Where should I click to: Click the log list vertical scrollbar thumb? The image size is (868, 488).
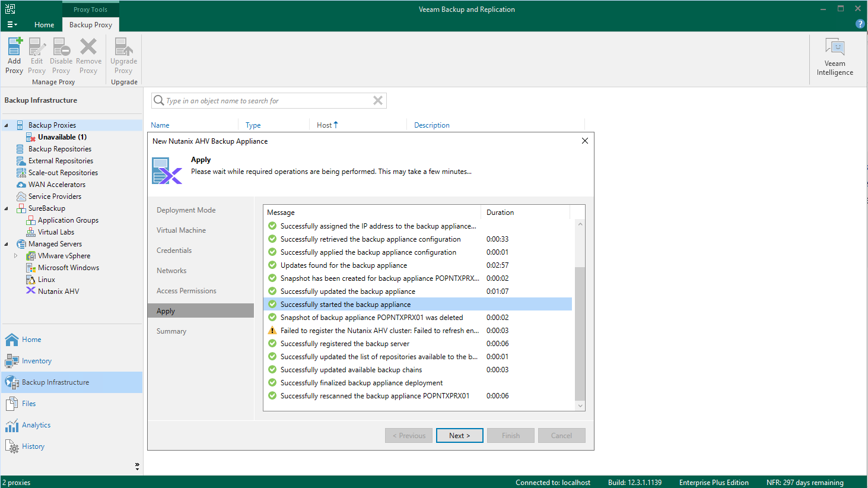click(x=580, y=334)
